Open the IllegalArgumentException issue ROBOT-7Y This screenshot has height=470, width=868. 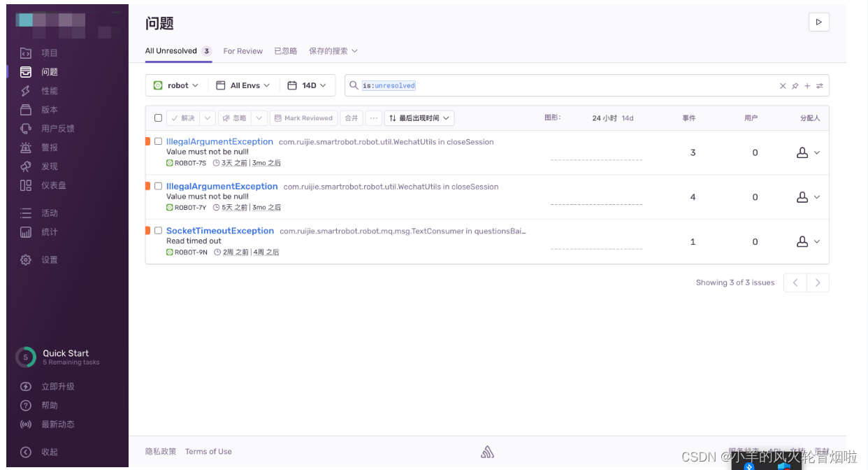click(222, 186)
